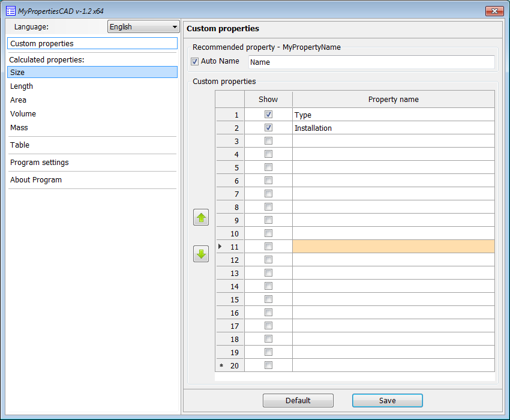Image resolution: width=510 pixels, height=420 pixels.
Task: Open the Length calculated property
Action: pos(92,86)
